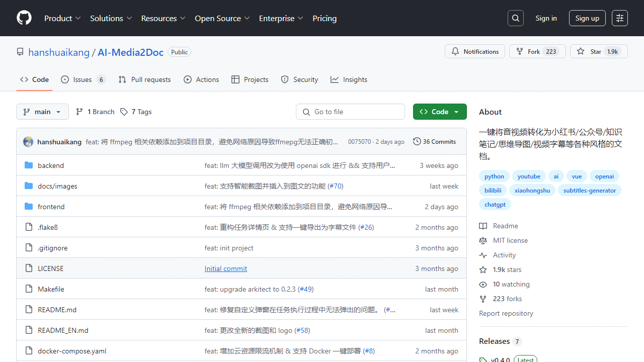The width and height of the screenshot is (644, 362).
Task: Open the 7 Tags link
Action: [x=136, y=112]
